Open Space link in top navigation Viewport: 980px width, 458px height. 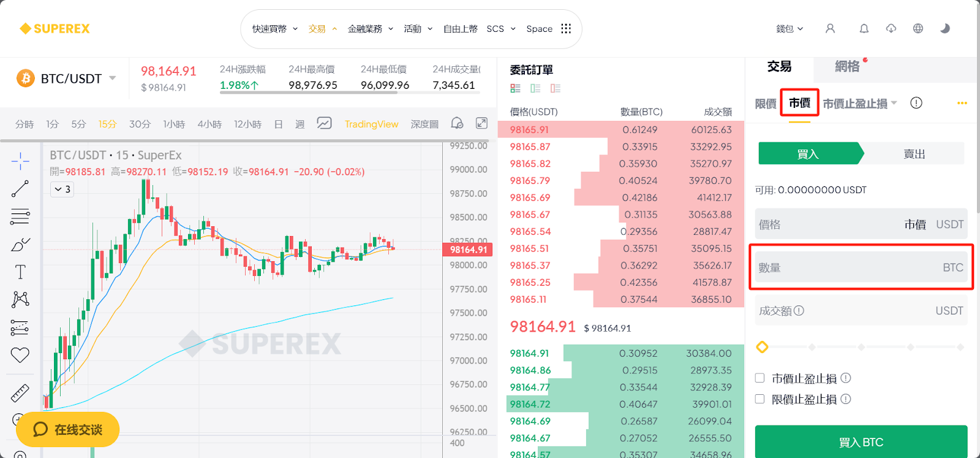539,29
